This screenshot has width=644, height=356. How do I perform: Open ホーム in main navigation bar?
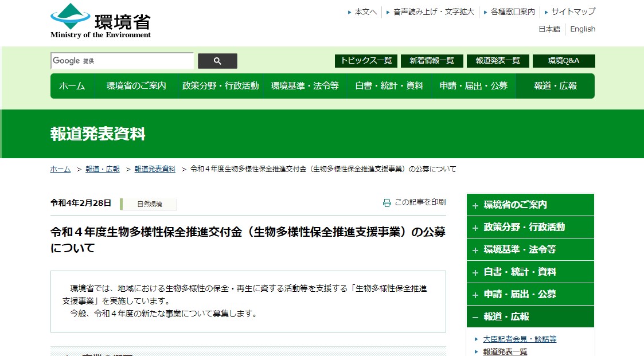[x=72, y=86]
